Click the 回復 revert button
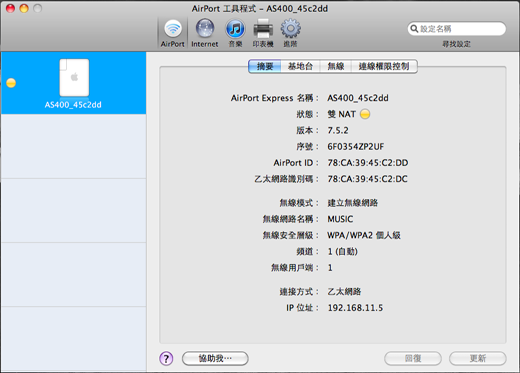Screen dimensions: 520x373 click(413, 358)
